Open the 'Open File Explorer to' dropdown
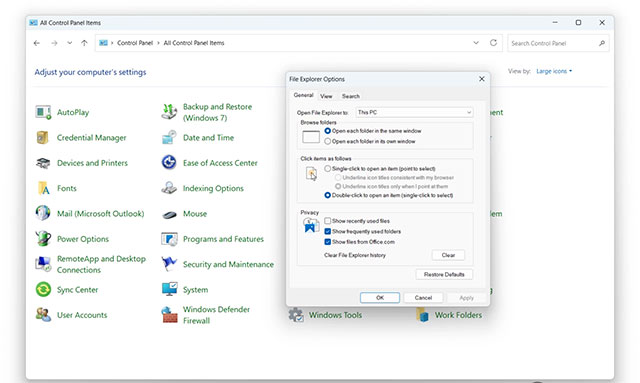Image resolution: width=640 pixels, height=383 pixels. tap(414, 112)
